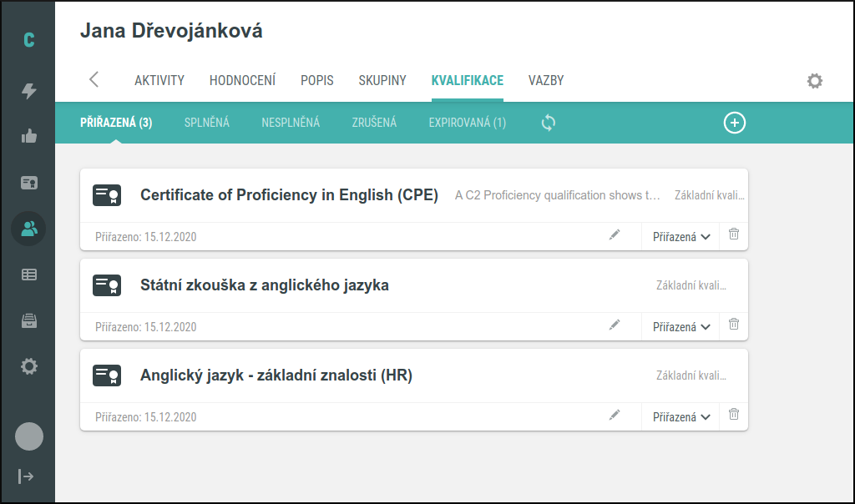
Task: Switch to the Aktivity tab
Action: tap(159, 81)
